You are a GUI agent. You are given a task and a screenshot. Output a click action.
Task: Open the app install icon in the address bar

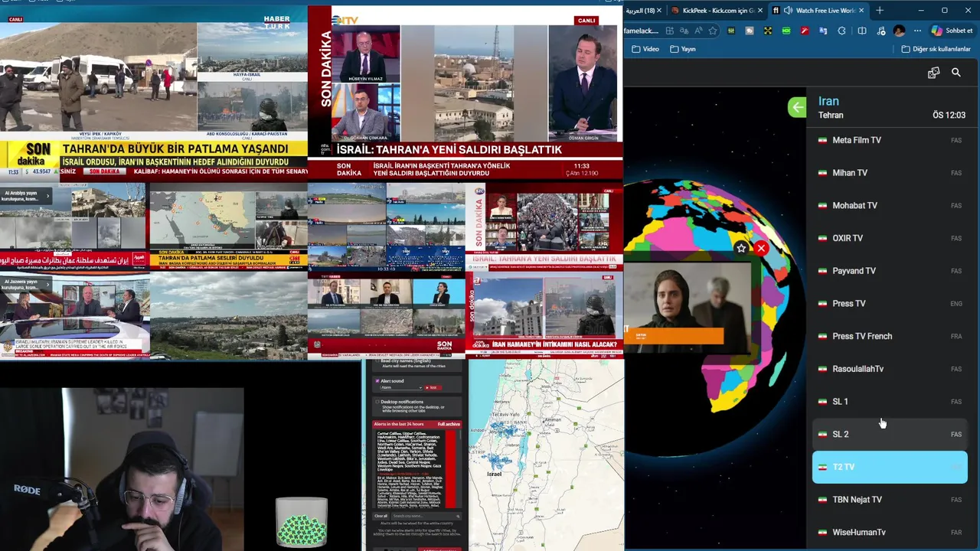pyautogui.click(x=669, y=31)
